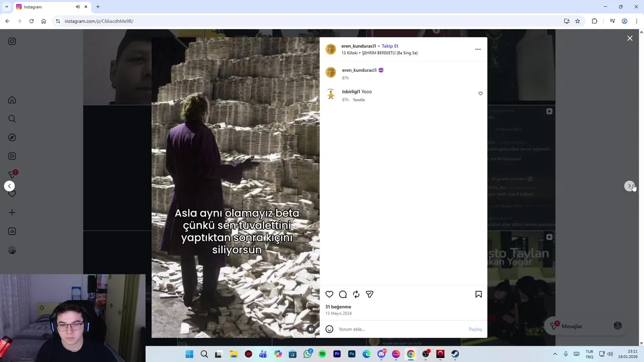Open Explore compass icon in sidebar
Viewport: 644px width, 362px height.
[12, 137]
